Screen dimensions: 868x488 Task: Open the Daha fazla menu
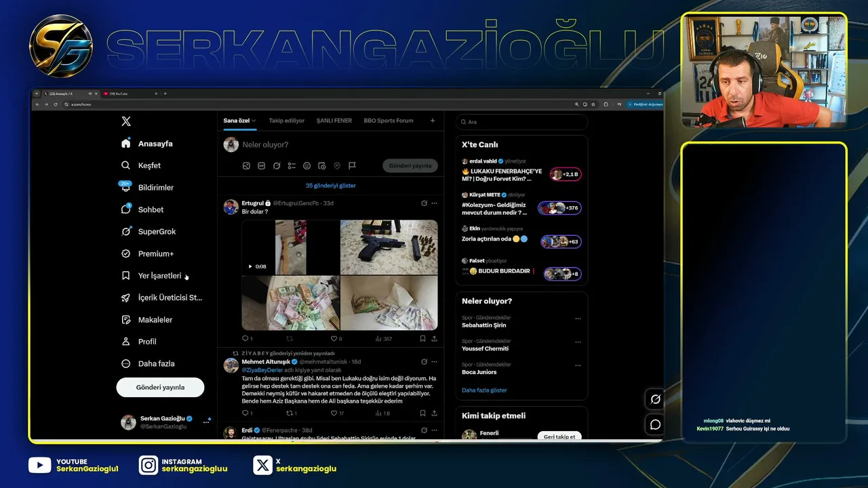pos(148,364)
